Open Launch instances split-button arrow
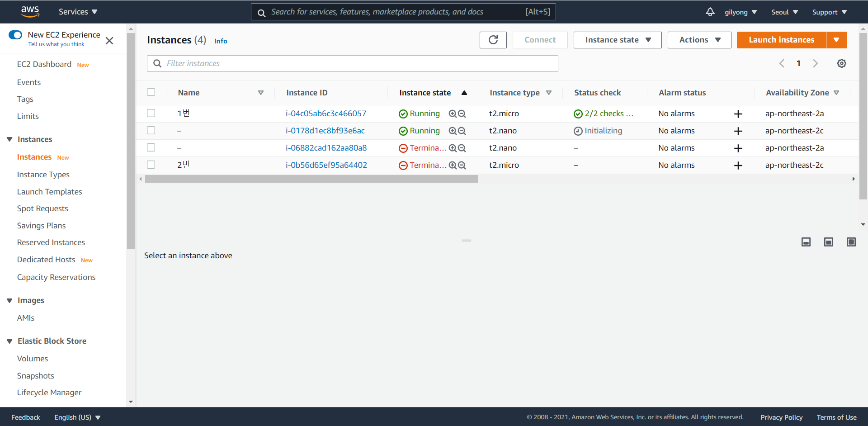Viewport: 868px width, 426px height. [836, 40]
